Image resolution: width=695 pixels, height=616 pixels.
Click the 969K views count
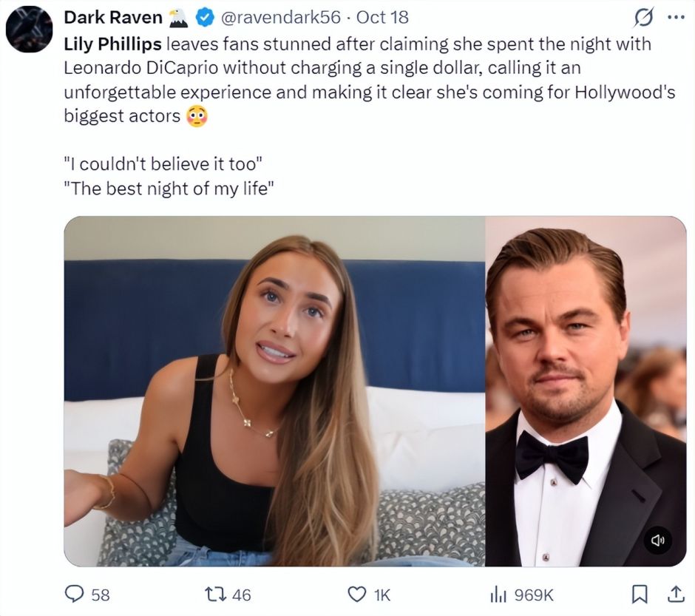click(x=534, y=595)
